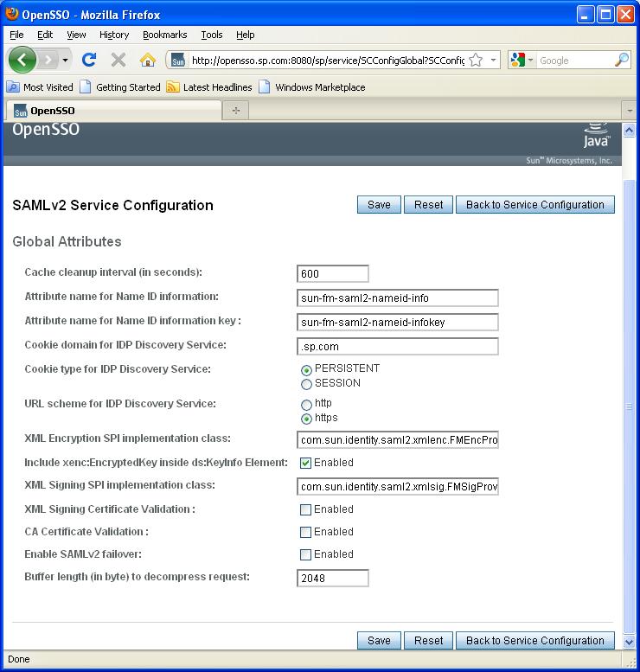Click the Buffer length field showing 2048
640x672 pixels.
point(333,578)
